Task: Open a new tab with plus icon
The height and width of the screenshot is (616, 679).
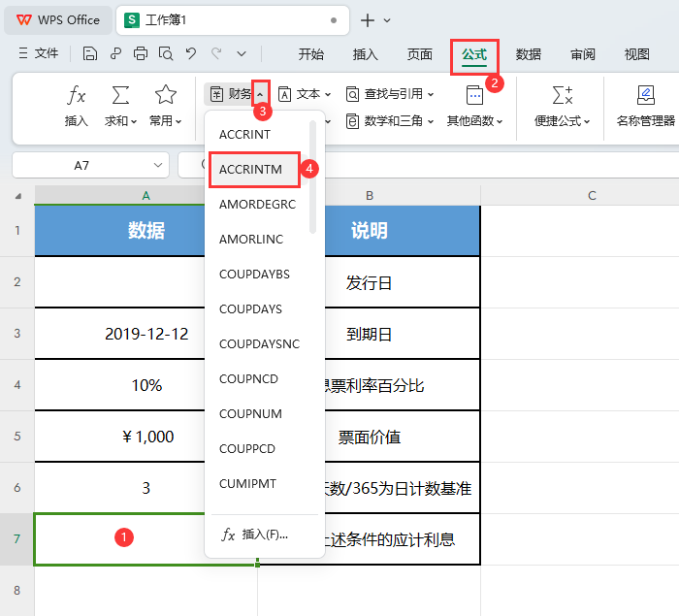Action: pyautogui.click(x=368, y=20)
